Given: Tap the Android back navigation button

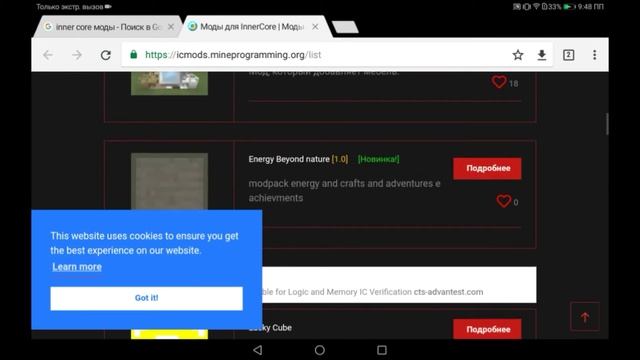Looking at the screenshot, I should coord(258,350).
